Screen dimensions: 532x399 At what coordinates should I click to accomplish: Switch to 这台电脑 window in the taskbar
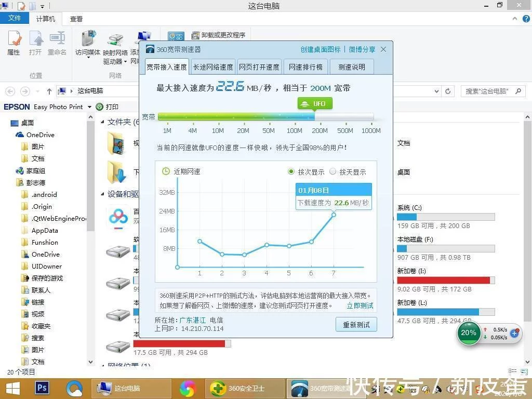click(x=131, y=389)
